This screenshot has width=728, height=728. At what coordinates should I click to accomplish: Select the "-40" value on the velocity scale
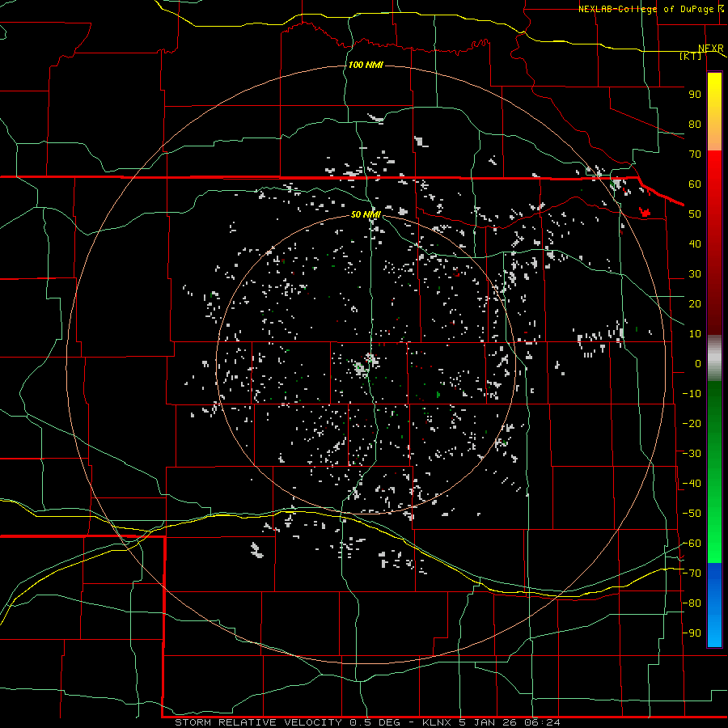(x=692, y=484)
